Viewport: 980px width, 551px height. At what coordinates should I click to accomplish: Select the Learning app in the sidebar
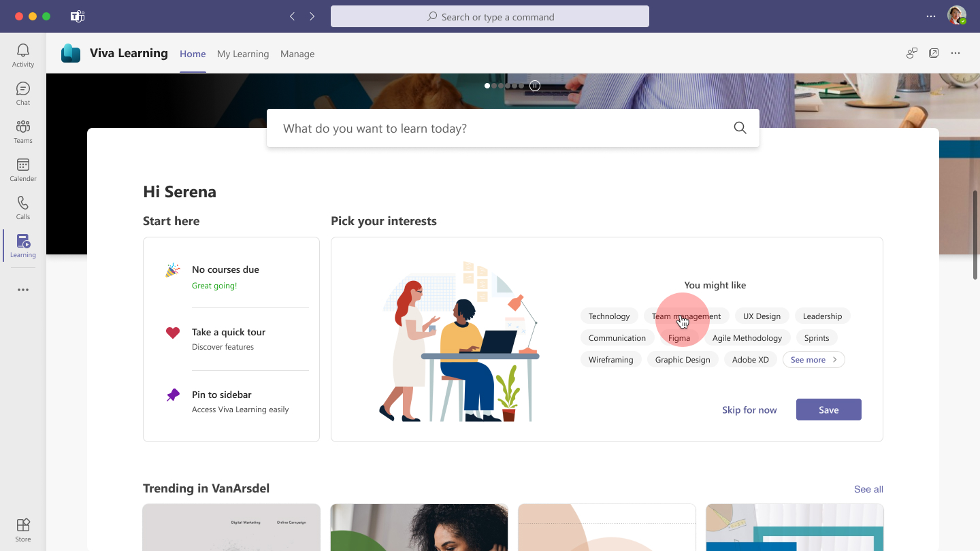[23, 246]
